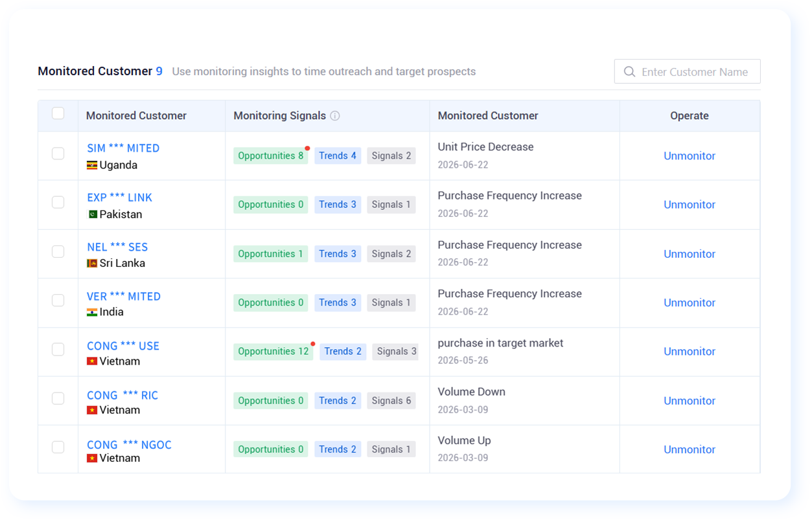Check the NEL *** SES row checkbox
This screenshot has height=522, width=812.
pyautogui.click(x=58, y=251)
